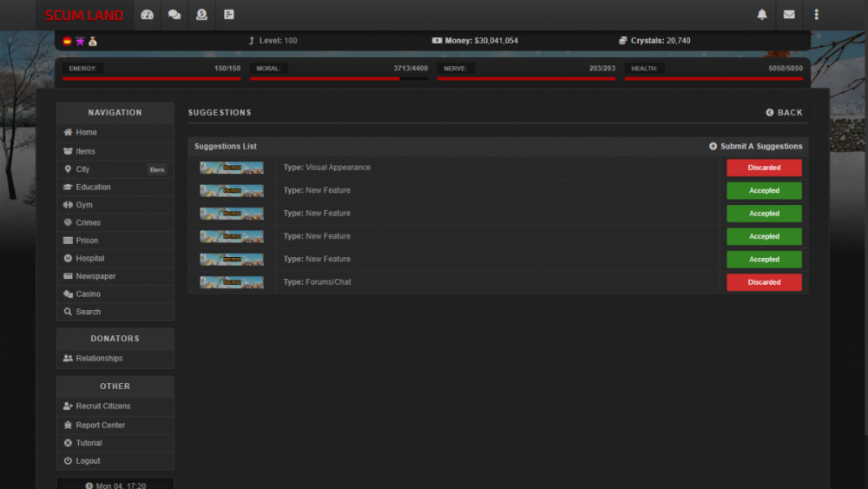Click the red crown status icon
Screen dimensions: 868x489
click(x=68, y=41)
